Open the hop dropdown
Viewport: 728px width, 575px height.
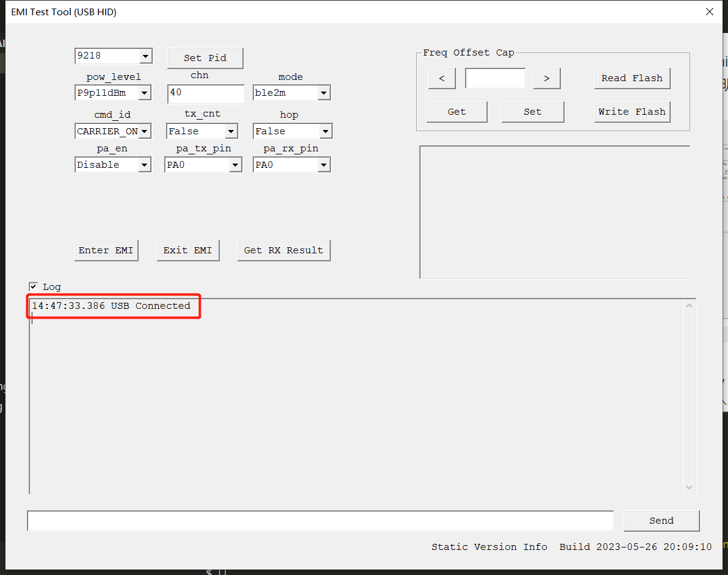pyautogui.click(x=325, y=131)
